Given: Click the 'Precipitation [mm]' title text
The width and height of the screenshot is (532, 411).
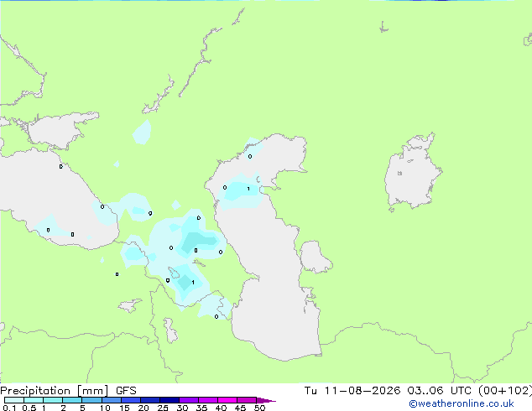Looking at the screenshot, I should [54, 391].
